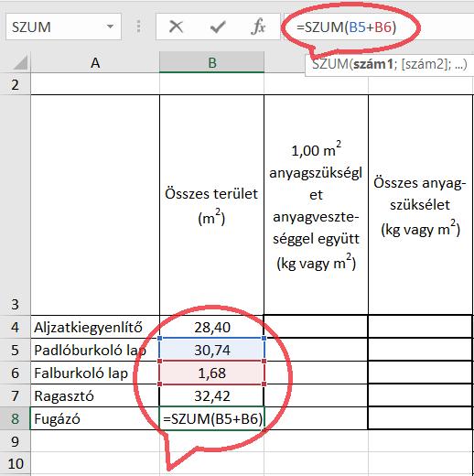This screenshot has height=476, width=474.
Task: Click the Összes terület header cell
Action: click(211, 205)
